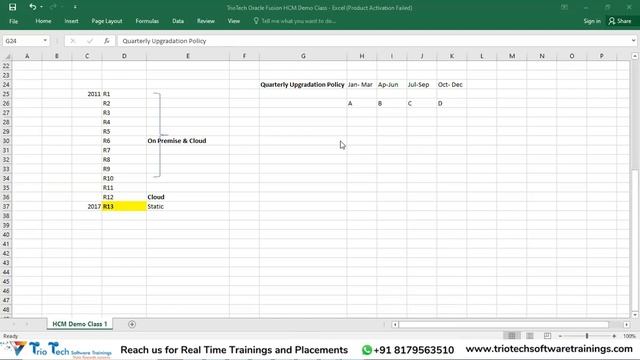This screenshot has width=640, height=360.
Task: Click the Static cell
Action: coord(188,207)
